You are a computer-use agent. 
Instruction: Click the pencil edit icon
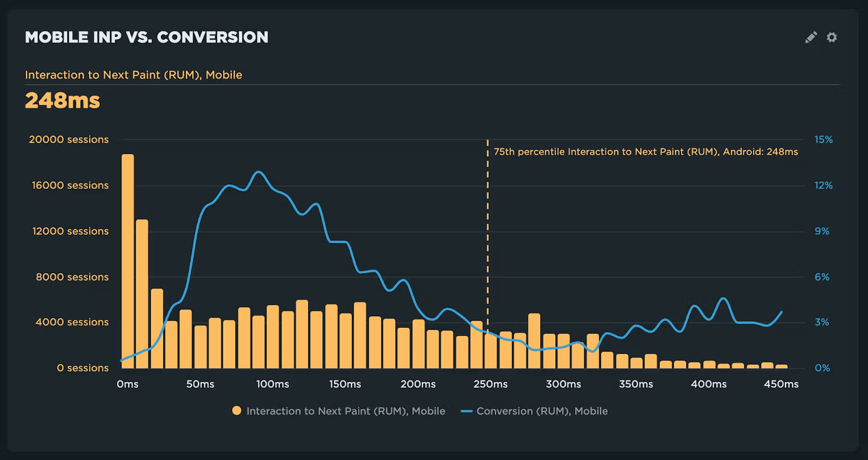pos(810,37)
